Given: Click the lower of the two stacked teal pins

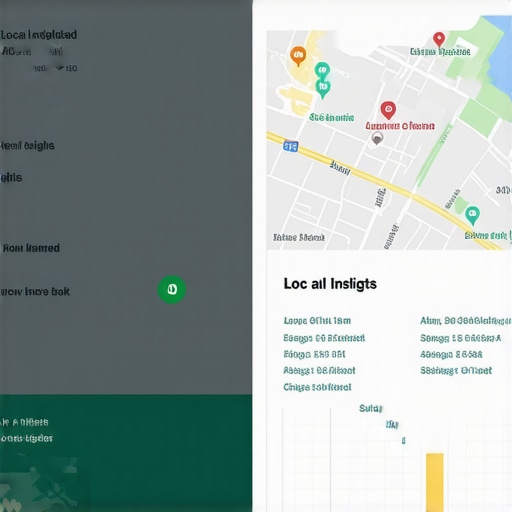Looking at the screenshot, I should point(323,89).
